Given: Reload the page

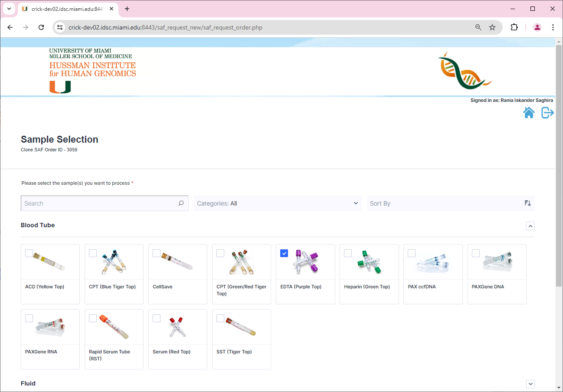Looking at the screenshot, I should click(x=41, y=27).
